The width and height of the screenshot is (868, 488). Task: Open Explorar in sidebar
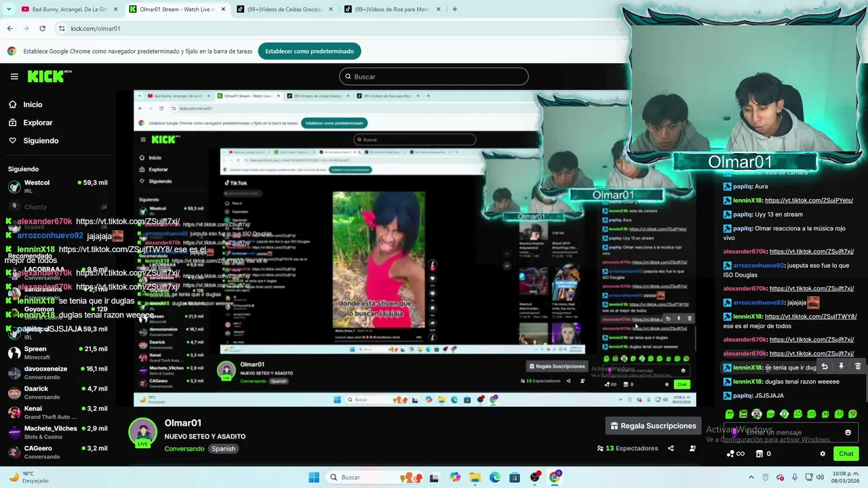click(31, 123)
